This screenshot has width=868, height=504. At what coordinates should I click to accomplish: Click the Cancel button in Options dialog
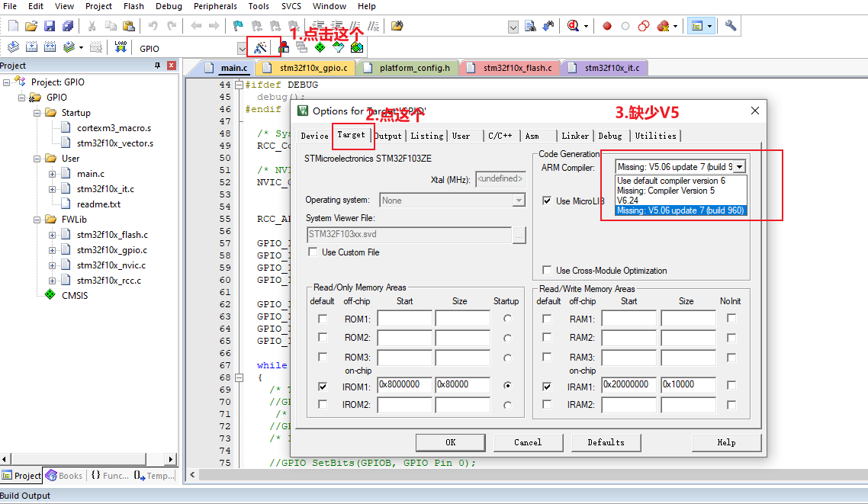[528, 442]
